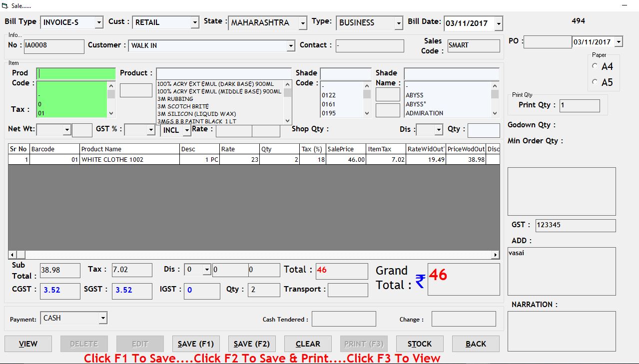Click in the Product name input field
The width and height of the screenshot is (639, 364).
coord(224,73)
